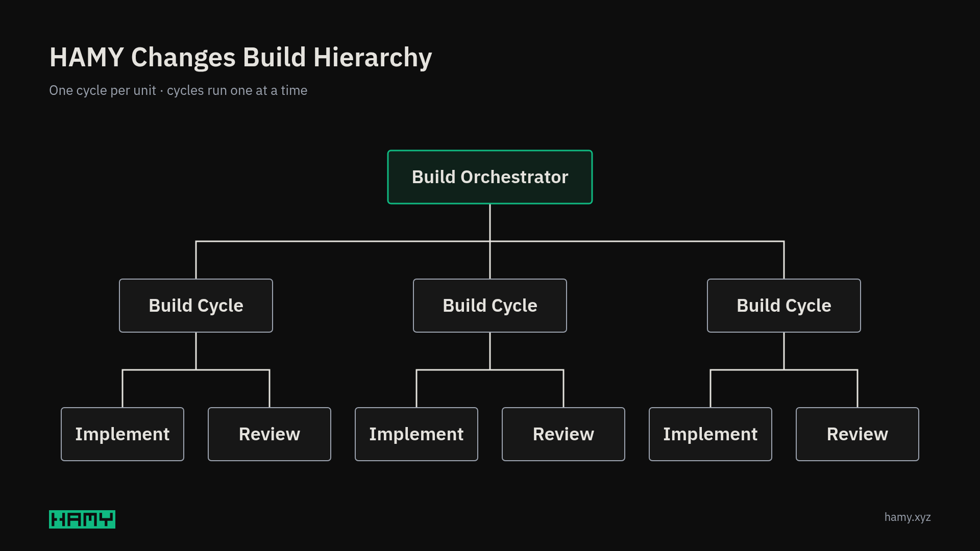The width and height of the screenshot is (980, 551).
Task: Select the Build Orchestrator box
Action: [x=490, y=177]
